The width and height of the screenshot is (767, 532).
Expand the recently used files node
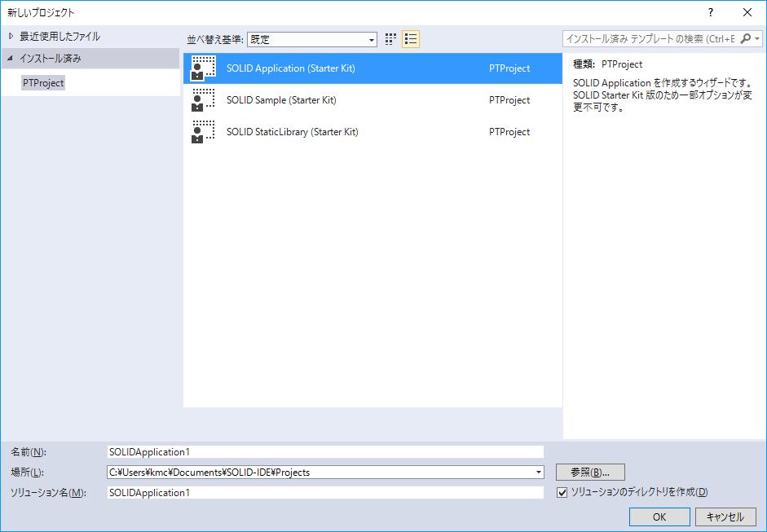pyautogui.click(x=11, y=37)
